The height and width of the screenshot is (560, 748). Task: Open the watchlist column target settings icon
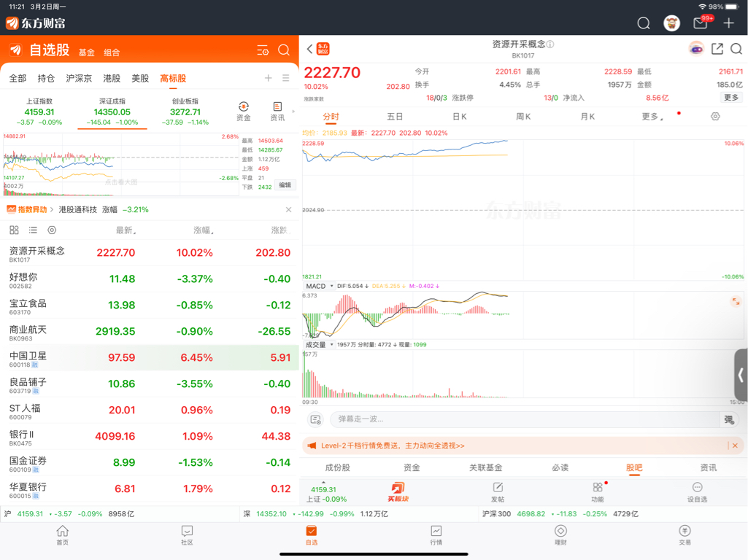[x=52, y=230]
